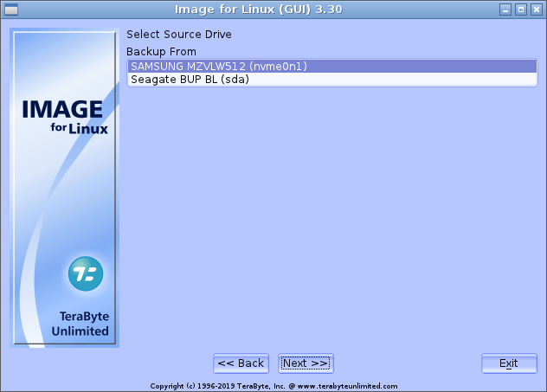Image resolution: width=547 pixels, height=392 pixels.
Task: Proceed with the Next >> button
Action: click(306, 363)
